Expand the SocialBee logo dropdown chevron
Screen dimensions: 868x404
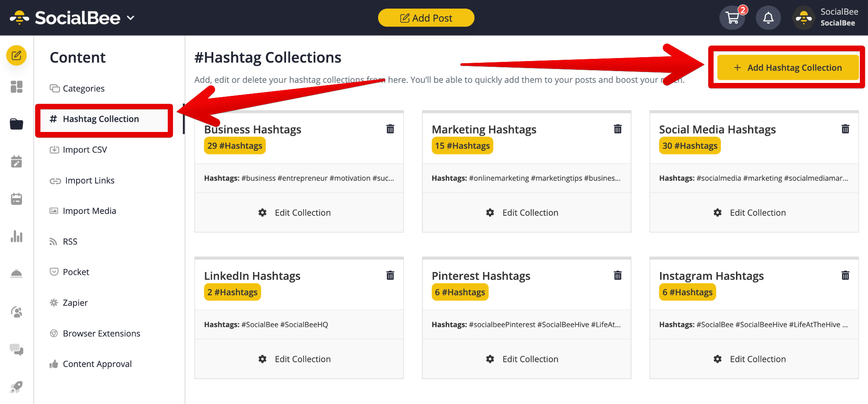coord(131,18)
